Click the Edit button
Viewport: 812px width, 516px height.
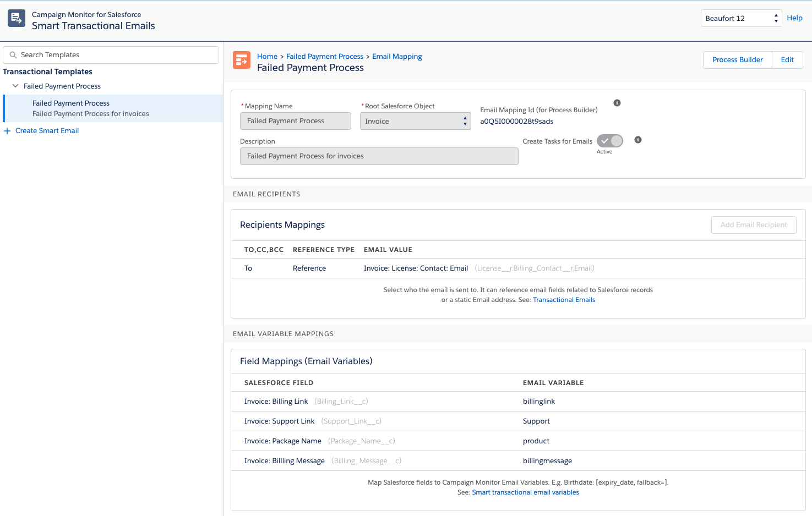[x=787, y=60]
